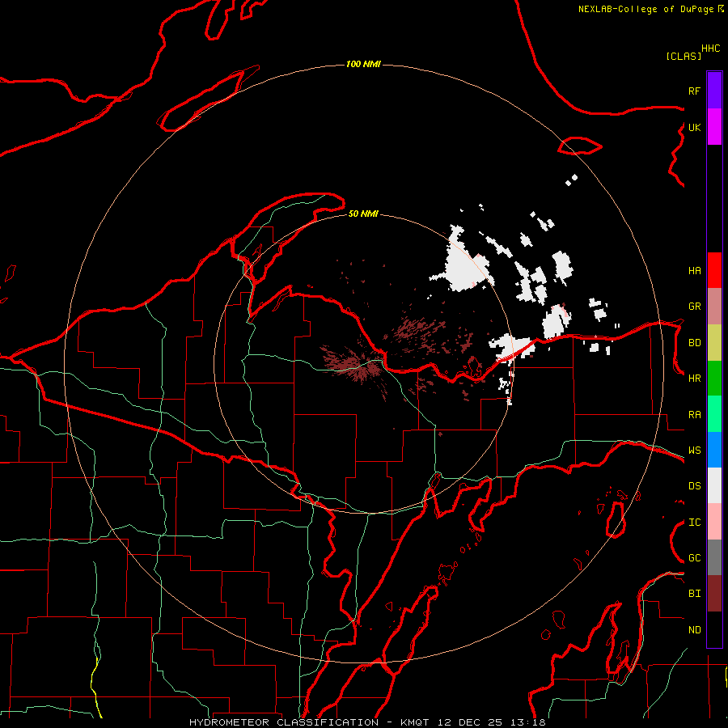Screen dimensions: 728x728
Task: Click the gray GC legend swatch
Action: [714, 557]
